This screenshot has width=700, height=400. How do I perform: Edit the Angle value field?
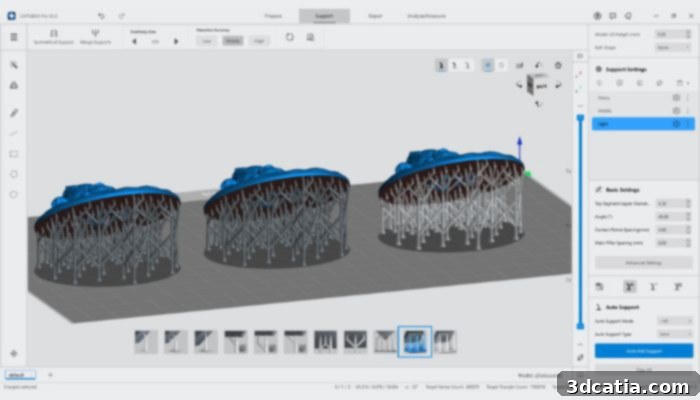pyautogui.click(x=674, y=217)
